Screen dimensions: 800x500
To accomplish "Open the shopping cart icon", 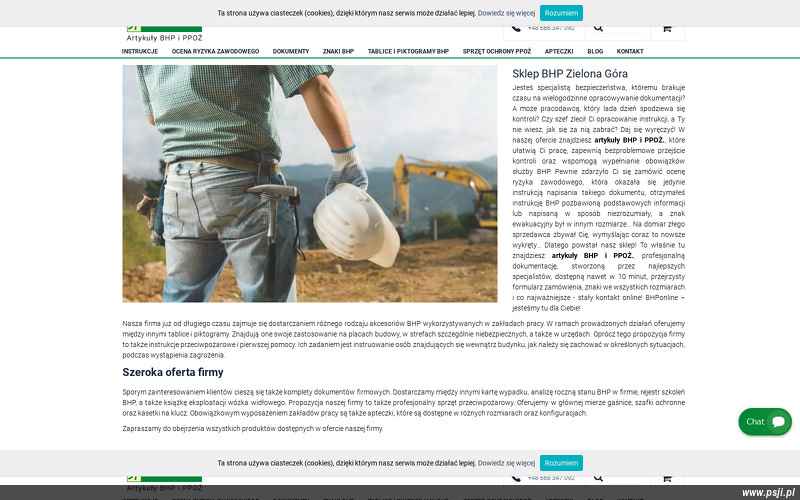I will (x=667, y=28).
